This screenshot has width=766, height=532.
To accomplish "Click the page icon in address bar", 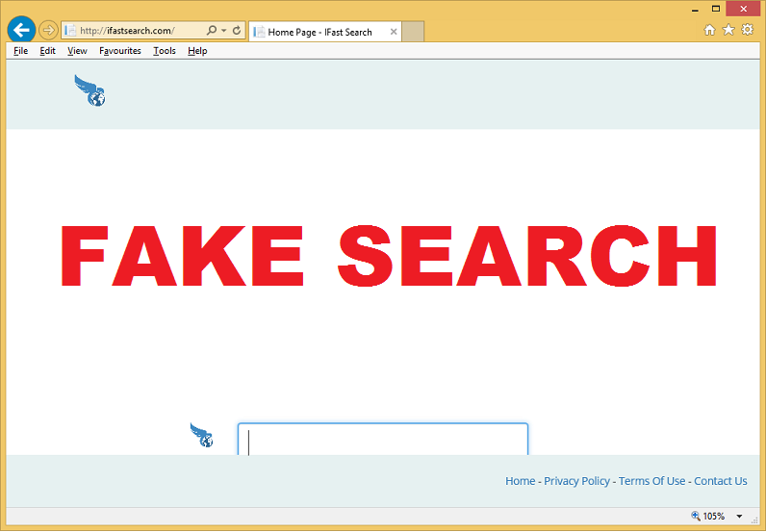I will click(x=70, y=30).
